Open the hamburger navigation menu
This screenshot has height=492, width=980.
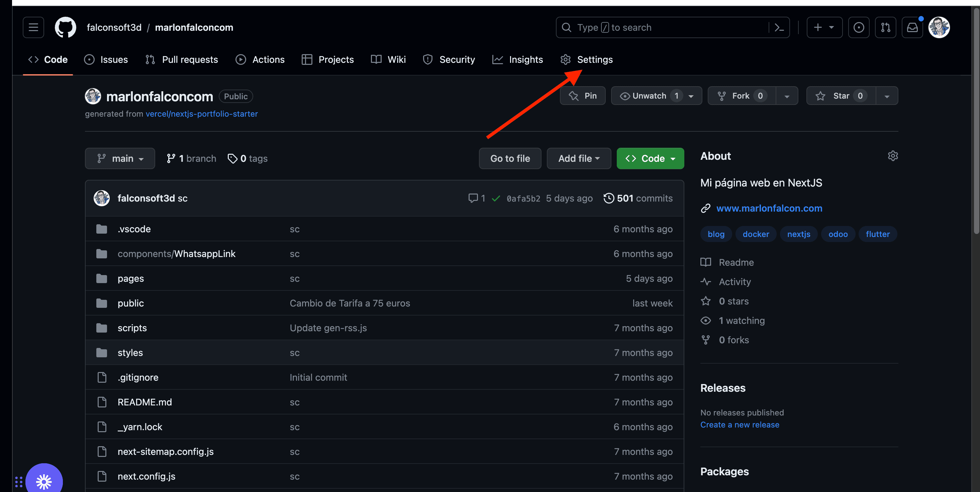click(x=33, y=27)
